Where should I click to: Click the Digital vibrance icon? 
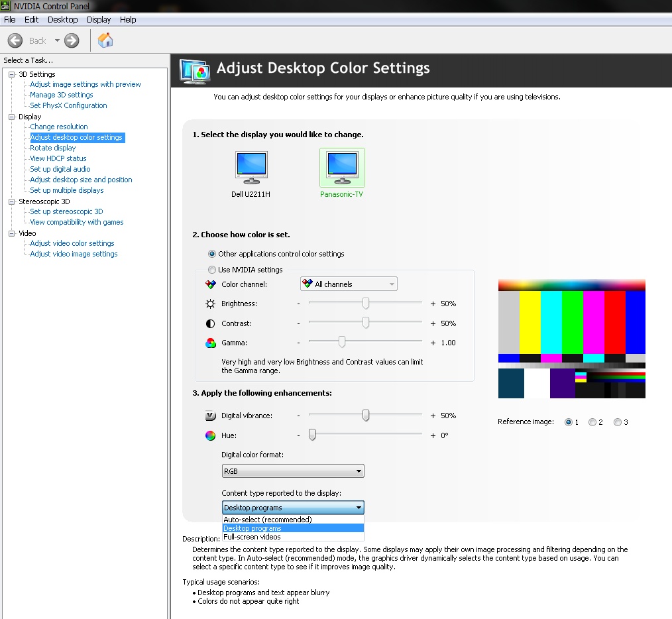[211, 416]
